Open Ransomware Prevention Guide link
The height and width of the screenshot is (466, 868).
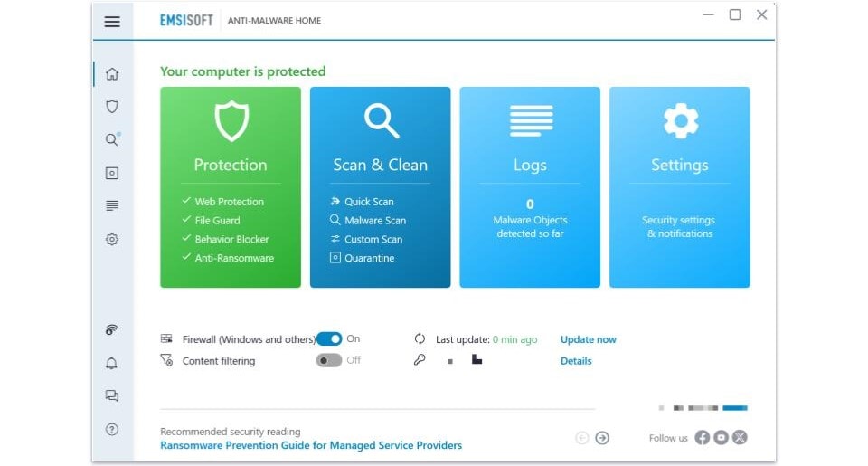(311, 445)
